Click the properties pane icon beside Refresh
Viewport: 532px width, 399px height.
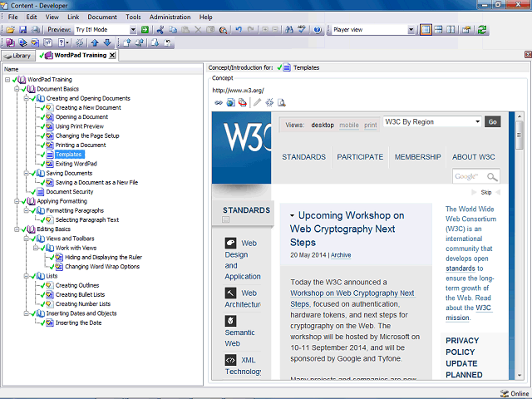point(466,30)
